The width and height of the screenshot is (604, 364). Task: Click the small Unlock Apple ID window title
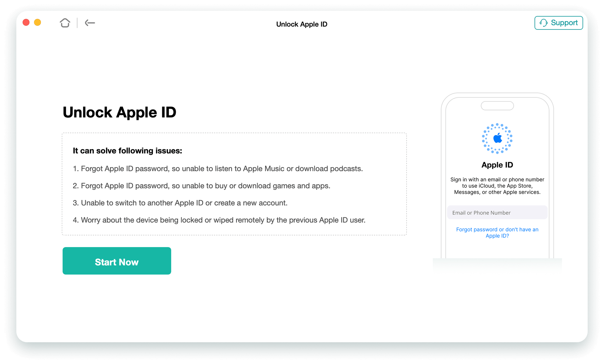click(x=301, y=24)
